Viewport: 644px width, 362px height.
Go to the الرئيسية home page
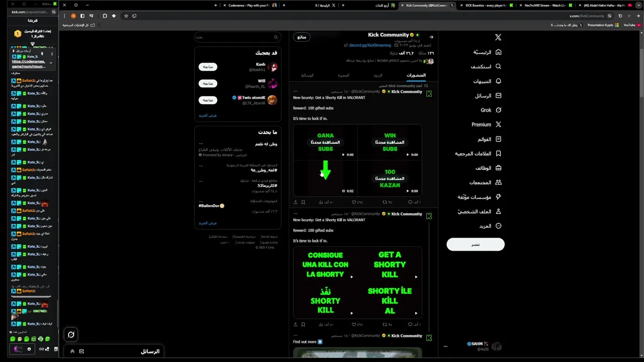488,52
